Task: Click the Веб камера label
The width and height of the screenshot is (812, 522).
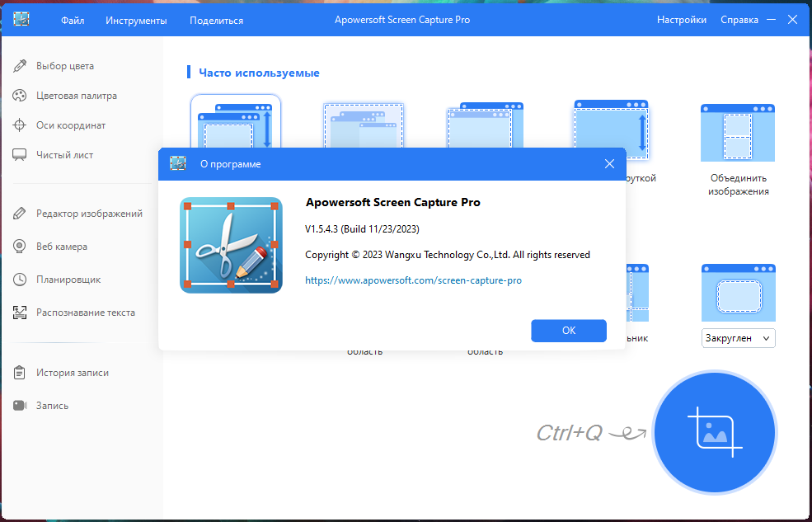Action: click(62, 247)
